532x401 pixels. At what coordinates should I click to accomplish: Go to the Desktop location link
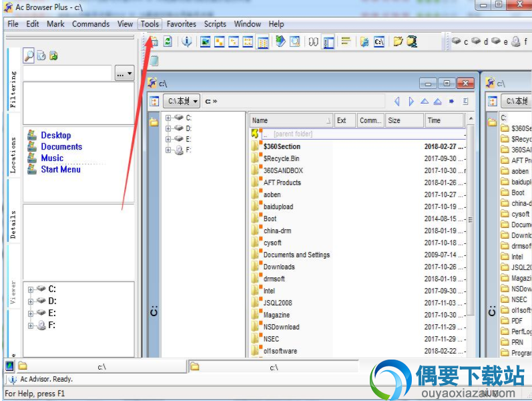click(x=56, y=135)
